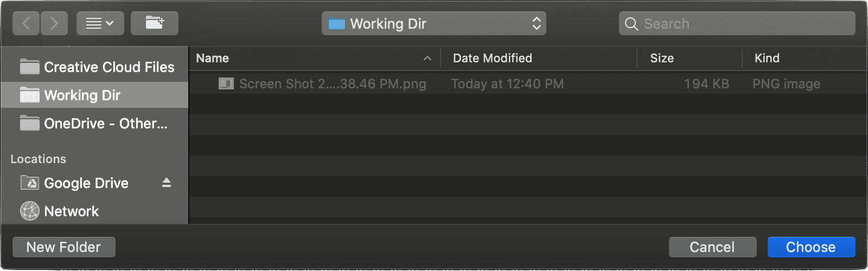
Task: Create a new folder via toolbar icon
Action: point(155,24)
